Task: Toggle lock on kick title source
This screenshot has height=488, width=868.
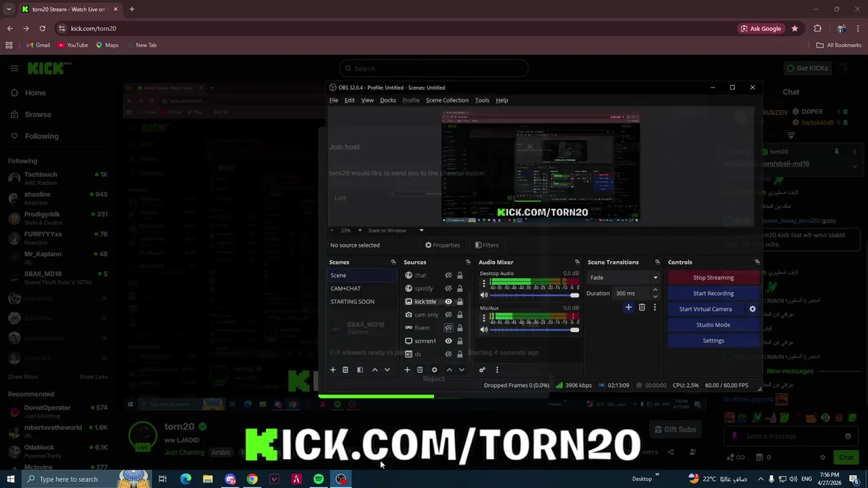Action: coord(460,302)
